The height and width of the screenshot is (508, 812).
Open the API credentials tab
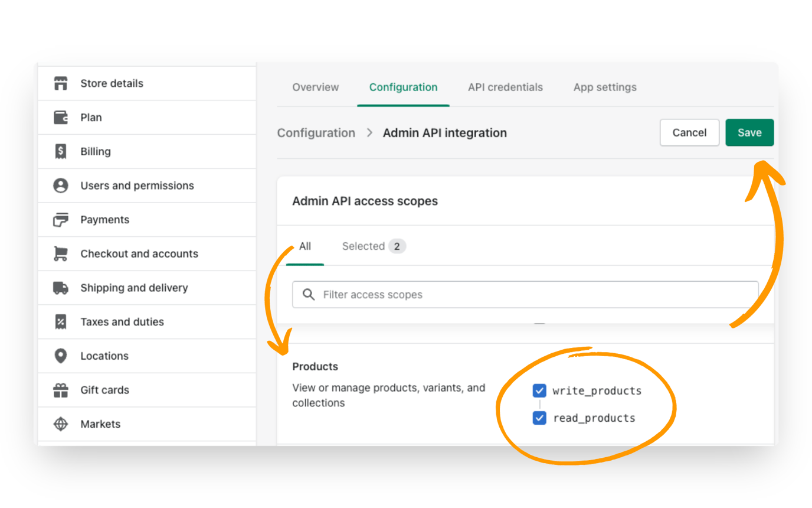pos(505,87)
